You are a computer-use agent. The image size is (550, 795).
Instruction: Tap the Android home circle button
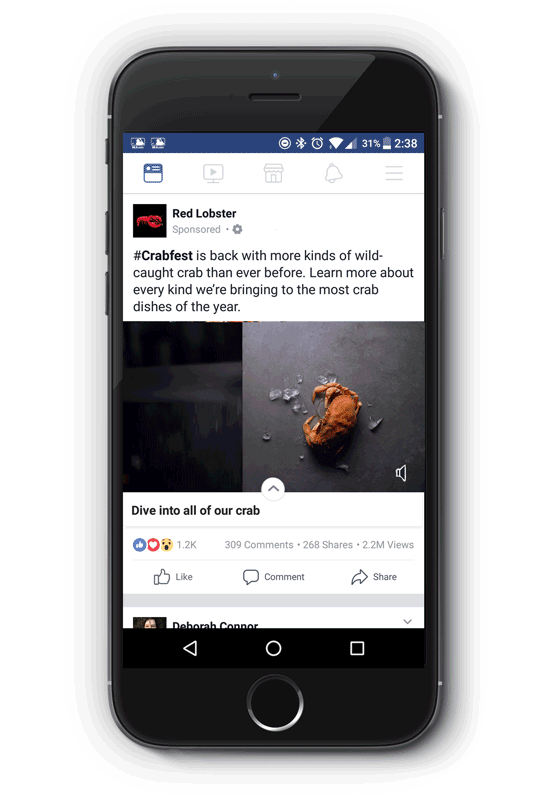(273, 648)
